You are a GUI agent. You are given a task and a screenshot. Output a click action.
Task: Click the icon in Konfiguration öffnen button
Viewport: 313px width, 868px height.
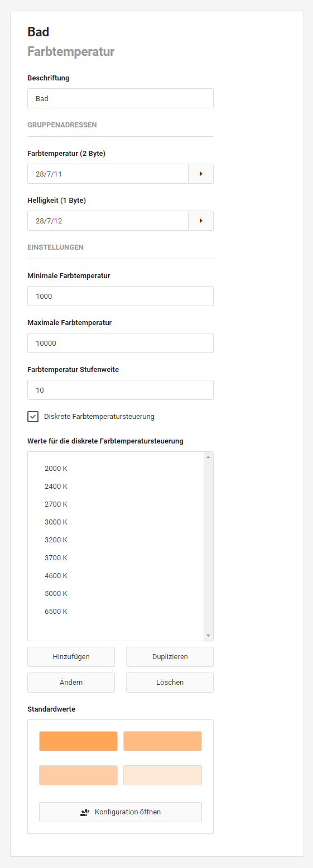click(x=85, y=812)
